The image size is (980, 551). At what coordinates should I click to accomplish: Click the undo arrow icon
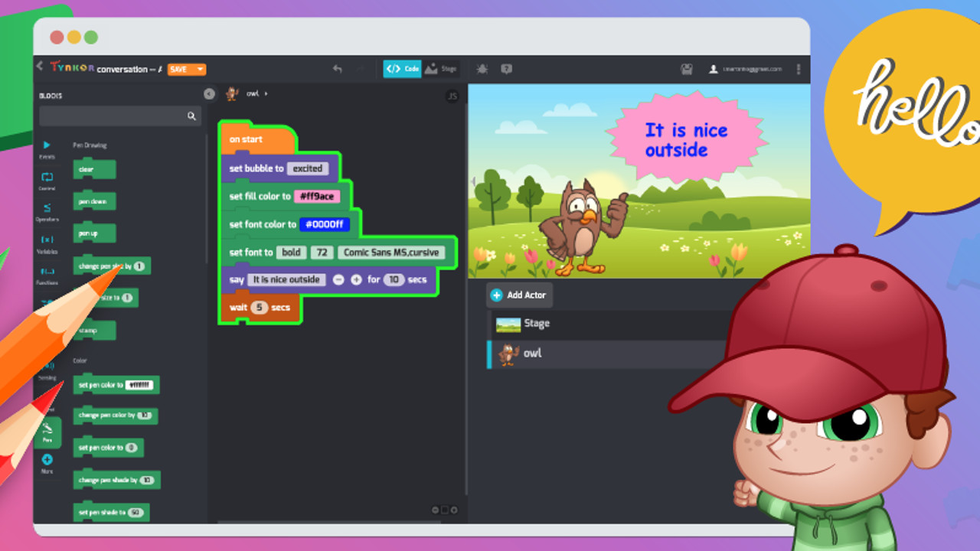coord(338,69)
